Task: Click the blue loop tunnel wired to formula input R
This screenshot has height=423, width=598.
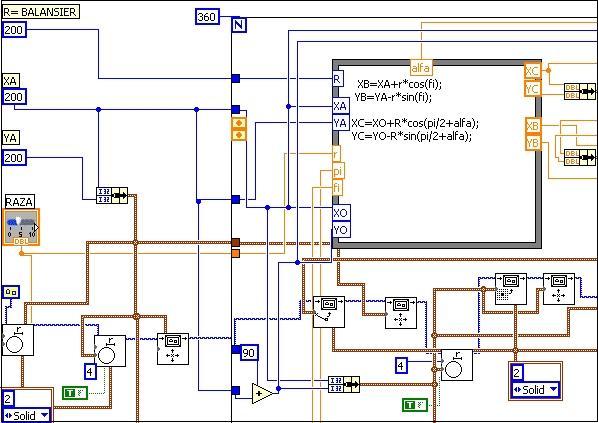Action: pyautogui.click(x=236, y=79)
